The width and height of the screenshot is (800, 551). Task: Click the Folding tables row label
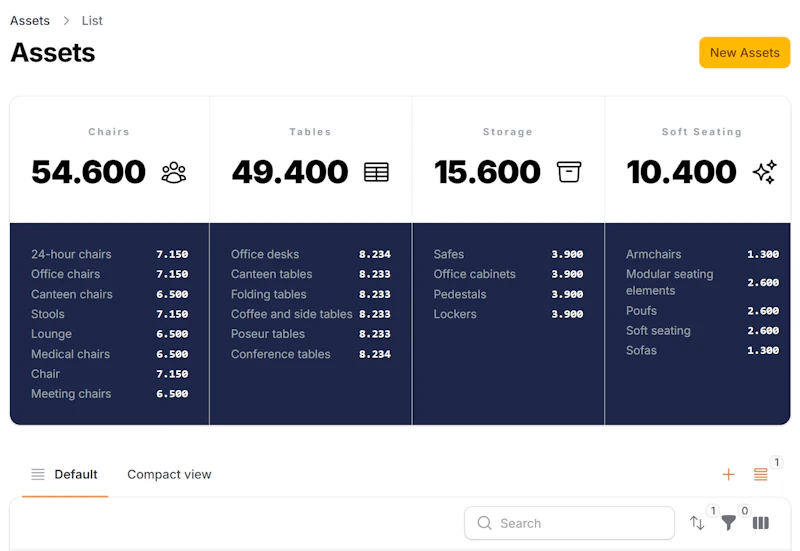click(x=268, y=294)
